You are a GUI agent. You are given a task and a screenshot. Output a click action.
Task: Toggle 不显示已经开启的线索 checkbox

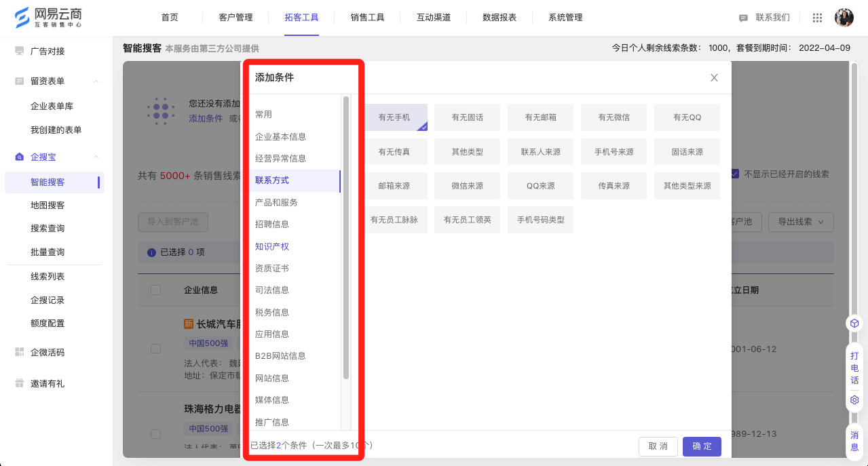click(735, 174)
